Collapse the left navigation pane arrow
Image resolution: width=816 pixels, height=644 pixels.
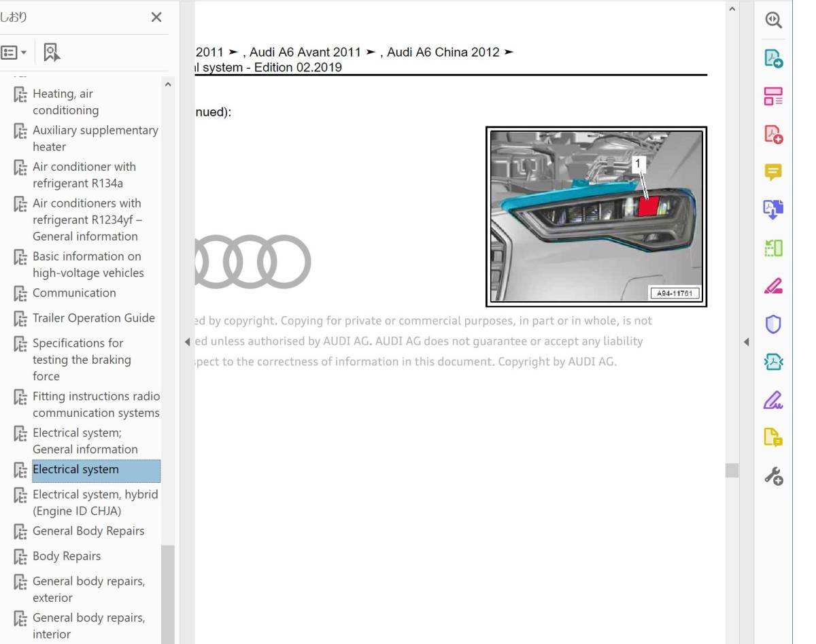coord(187,341)
